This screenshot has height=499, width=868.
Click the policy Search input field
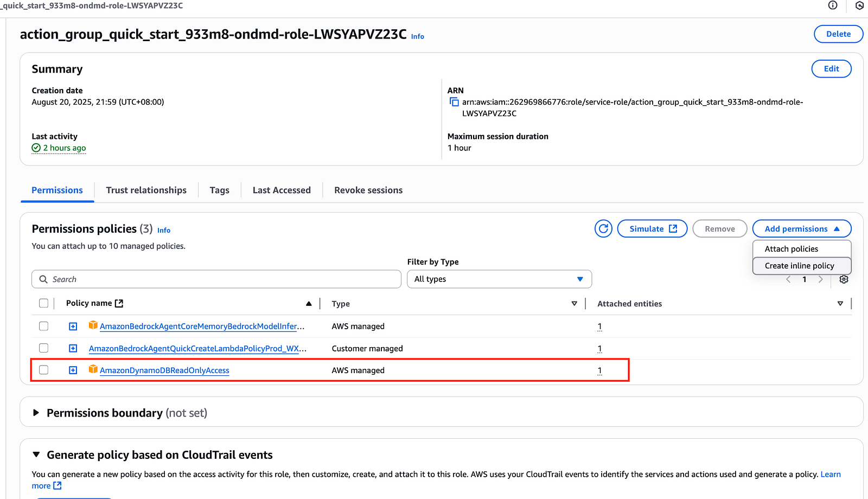click(217, 279)
